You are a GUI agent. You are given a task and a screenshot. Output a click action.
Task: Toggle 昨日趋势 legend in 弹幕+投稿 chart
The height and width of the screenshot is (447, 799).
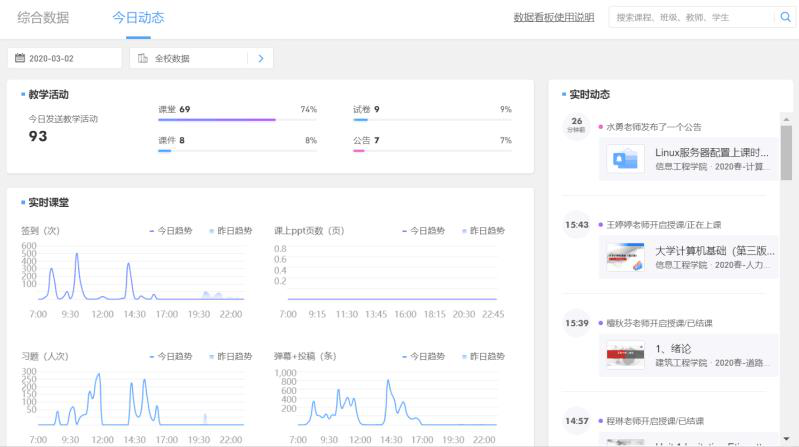click(483, 356)
